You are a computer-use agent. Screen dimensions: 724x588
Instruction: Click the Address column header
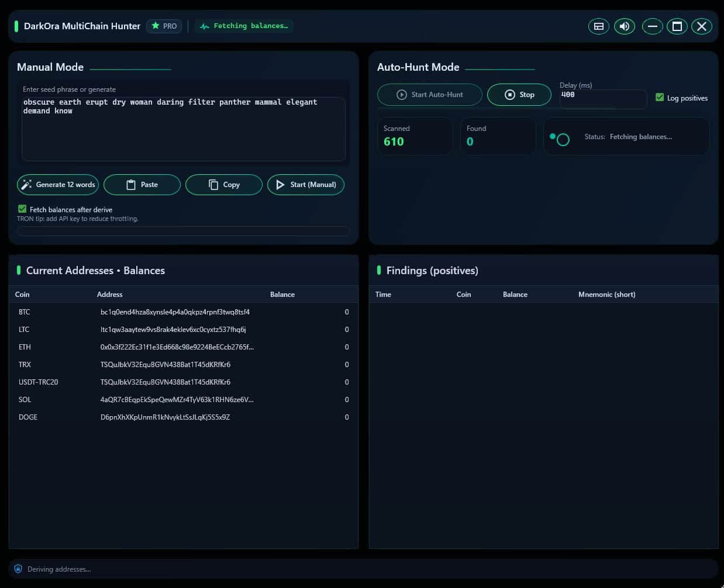(110, 295)
